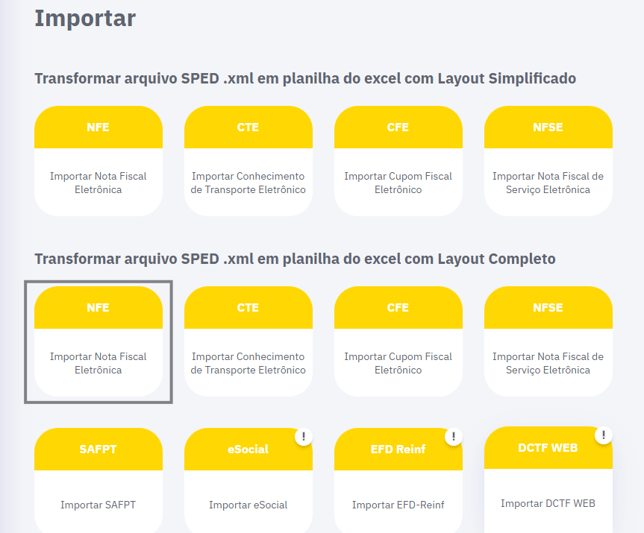Click the exclamation icon on the eSocial card

[x=303, y=437]
